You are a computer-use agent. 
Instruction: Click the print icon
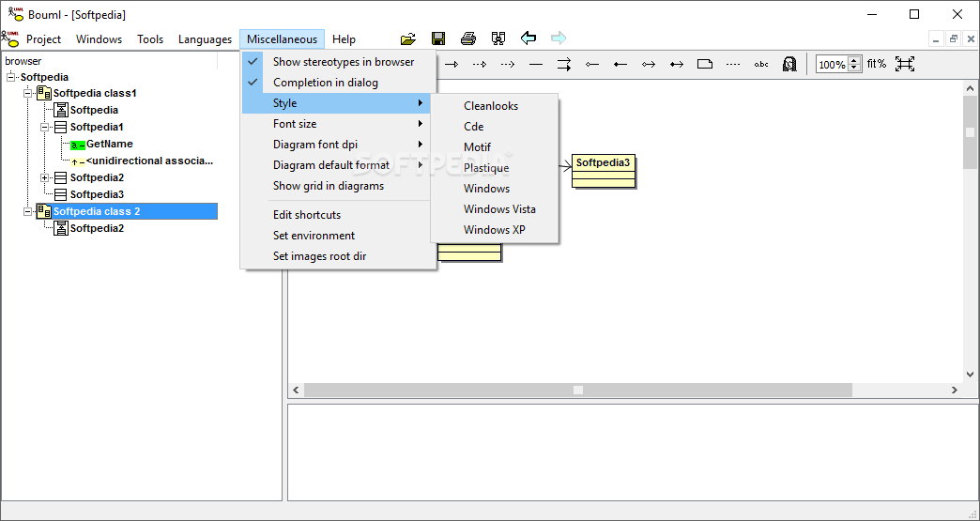coord(468,38)
